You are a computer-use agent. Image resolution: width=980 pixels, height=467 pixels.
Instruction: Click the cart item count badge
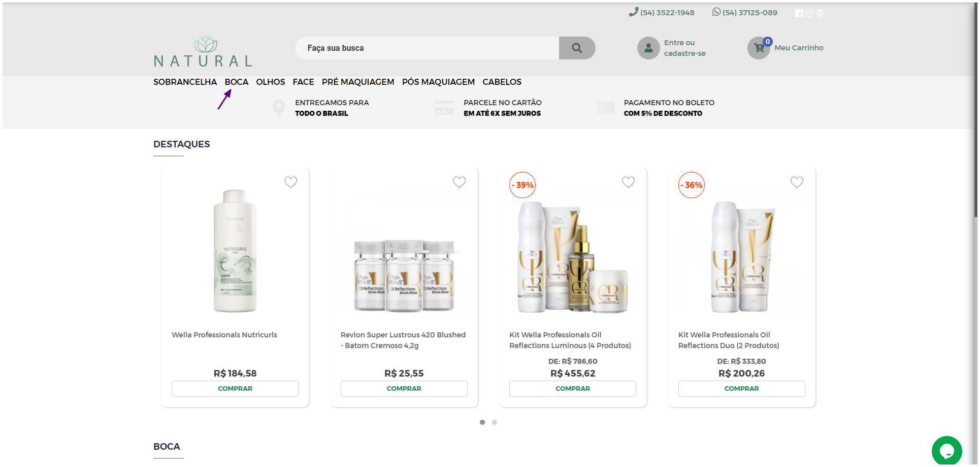point(768,42)
